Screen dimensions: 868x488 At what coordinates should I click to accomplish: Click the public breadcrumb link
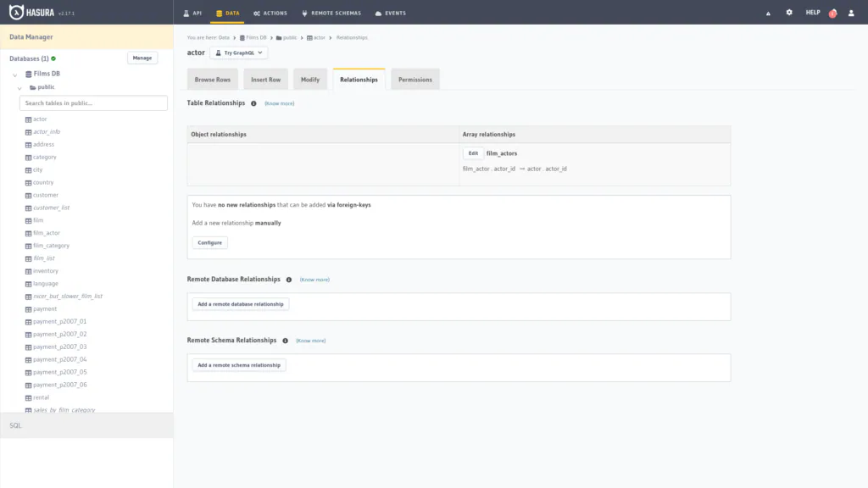287,37
